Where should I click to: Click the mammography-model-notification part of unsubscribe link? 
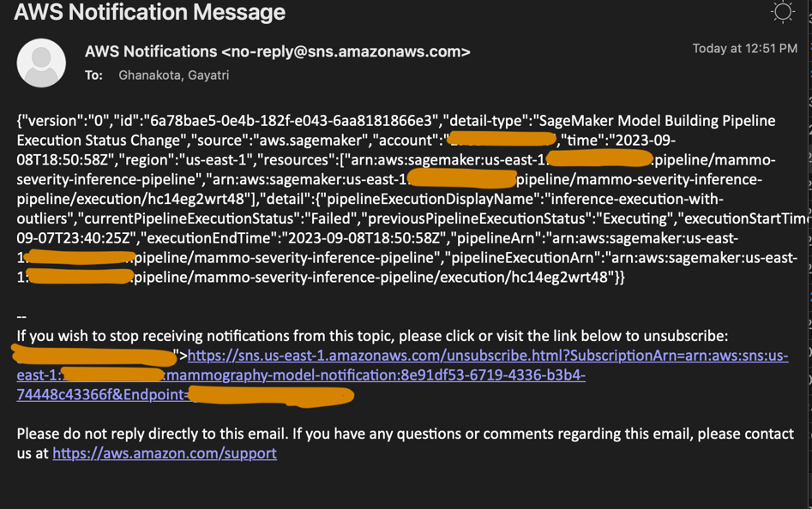[x=257, y=375]
